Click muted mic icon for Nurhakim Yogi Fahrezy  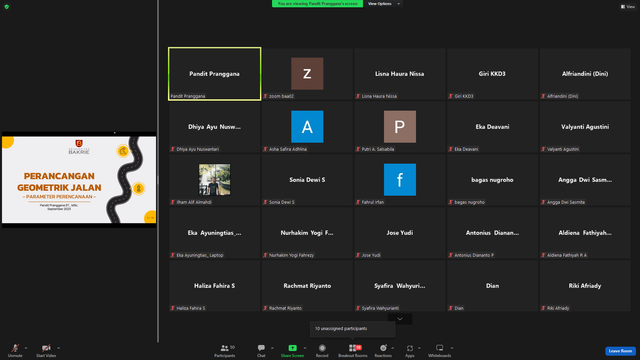265,256
